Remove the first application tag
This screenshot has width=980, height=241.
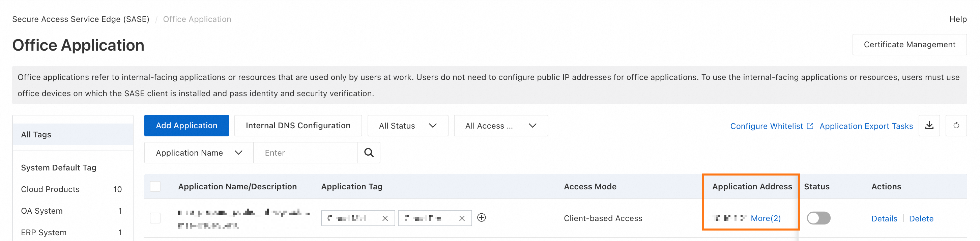385,218
